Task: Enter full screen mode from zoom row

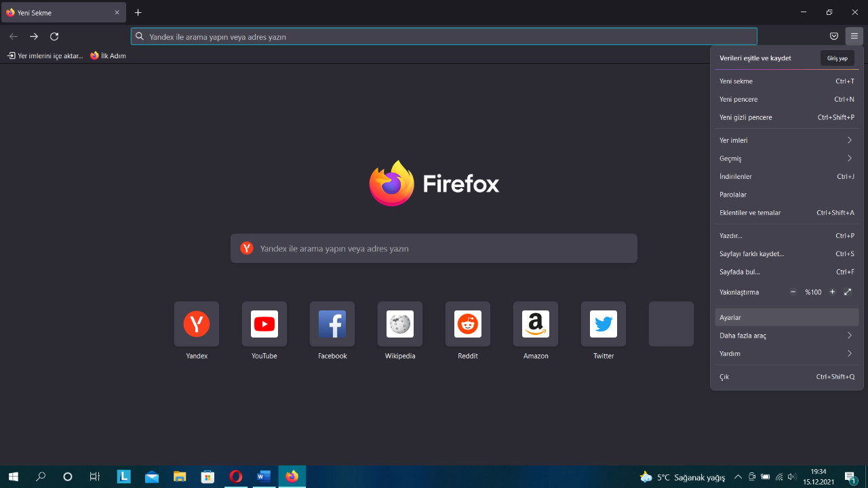Action: 848,292
